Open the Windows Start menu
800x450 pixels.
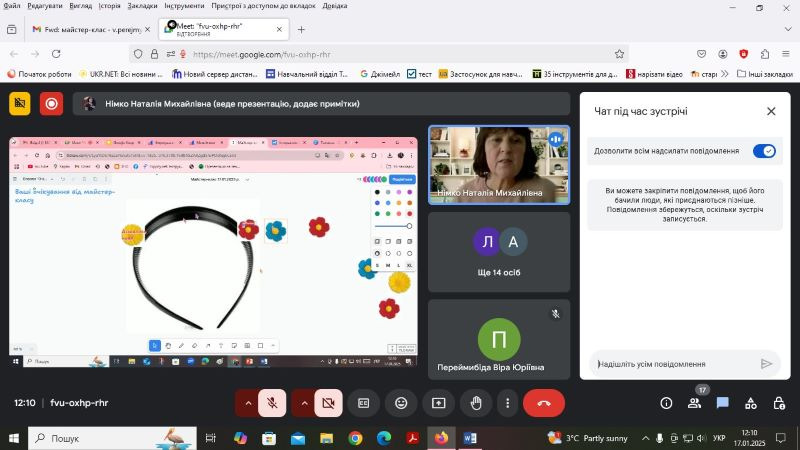pyautogui.click(x=14, y=438)
